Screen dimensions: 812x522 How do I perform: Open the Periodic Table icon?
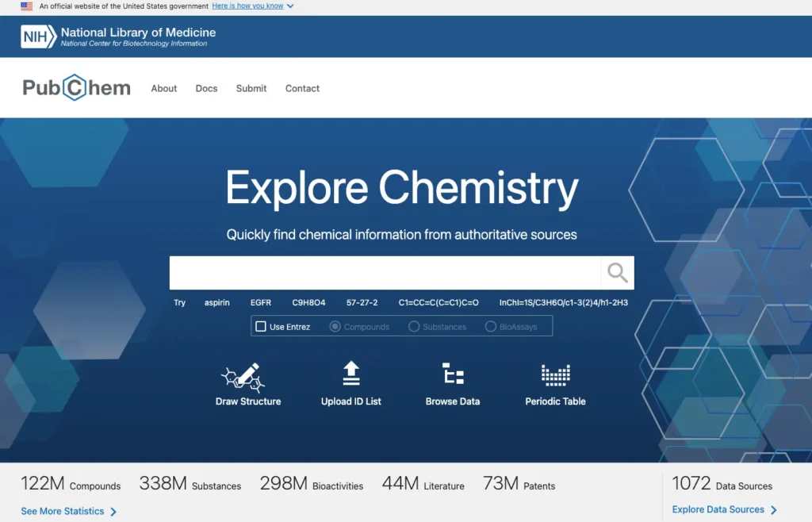555,374
